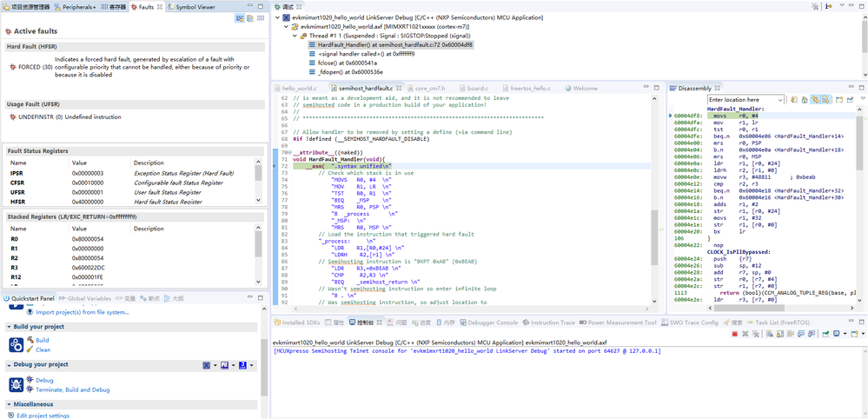868x419 pixels.
Task: Click the 'Terminate, Build and Debug' link
Action: [x=72, y=390]
